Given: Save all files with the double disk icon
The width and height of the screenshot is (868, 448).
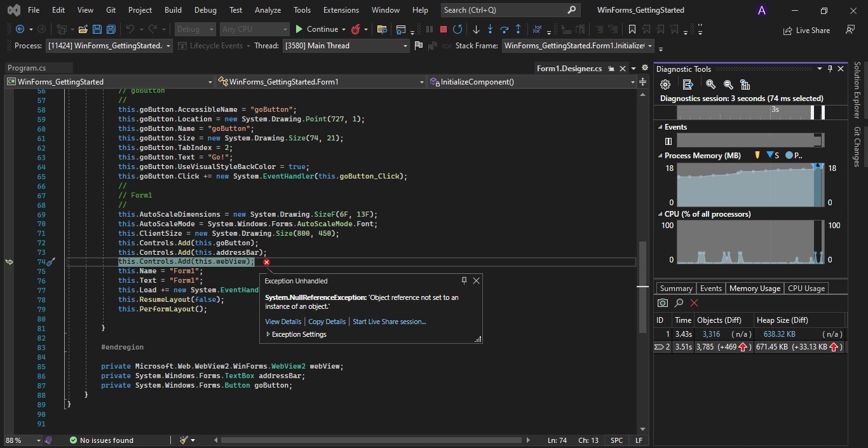Looking at the screenshot, I should 111,29.
